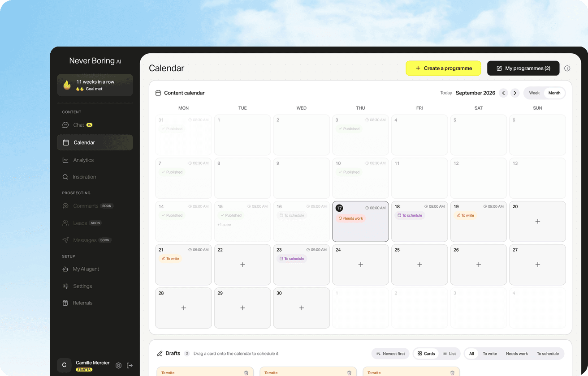This screenshot has width=588, height=376.
Task: Select the Month view toggle
Action: (x=554, y=93)
